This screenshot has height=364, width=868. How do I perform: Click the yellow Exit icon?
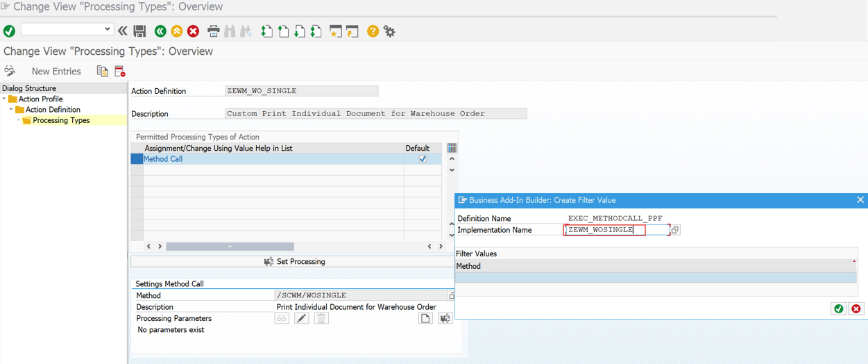pyautogui.click(x=177, y=31)
